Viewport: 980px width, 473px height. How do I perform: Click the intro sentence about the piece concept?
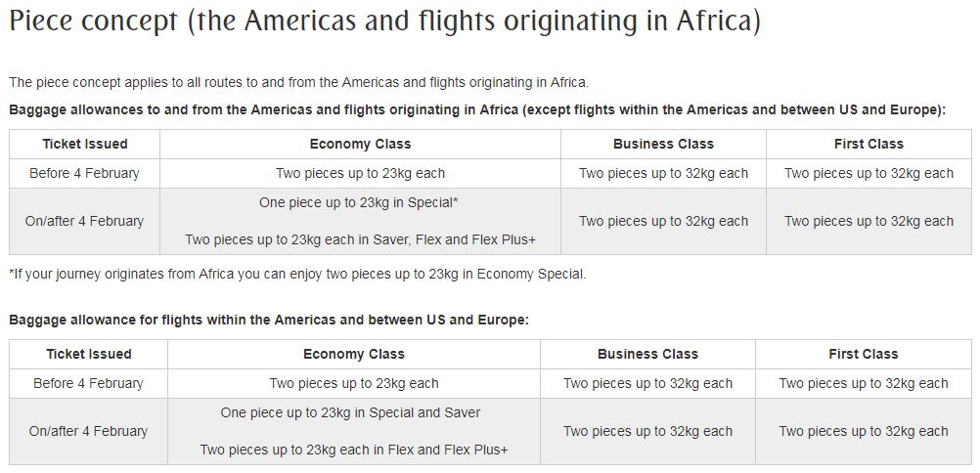click(x=298, y=82)
